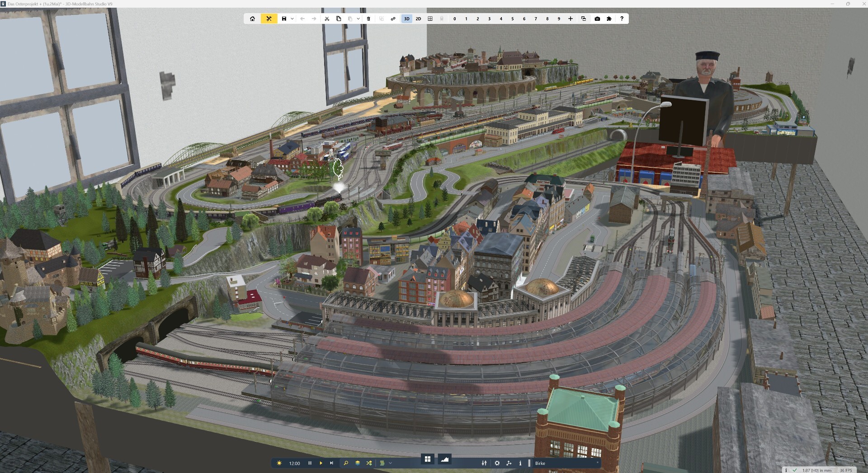This screenshot has height=473, width=868.
Task: Cut the selected object with scissors
Action: 327,19
